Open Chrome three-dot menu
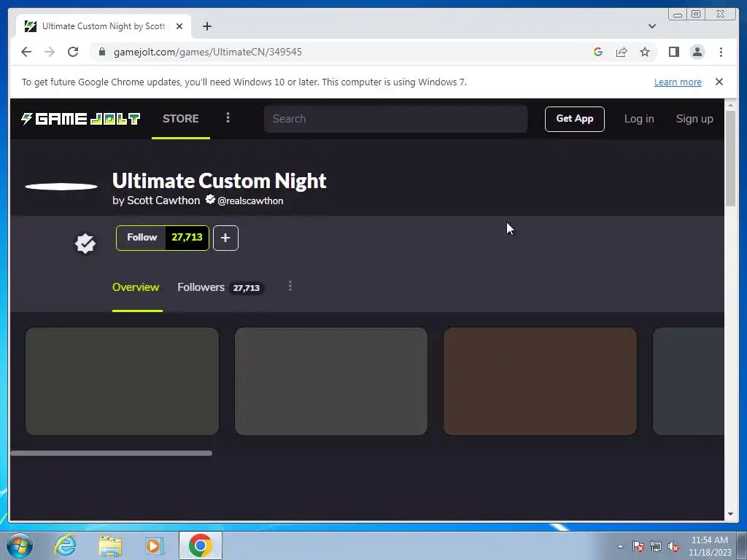 click(721, 52)
